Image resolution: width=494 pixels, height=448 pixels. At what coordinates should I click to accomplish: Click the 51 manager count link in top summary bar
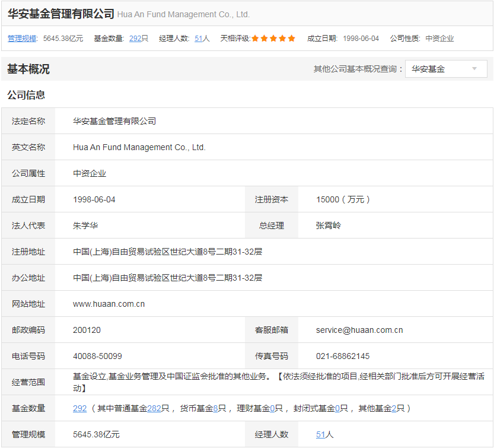[x=199, y=39]
